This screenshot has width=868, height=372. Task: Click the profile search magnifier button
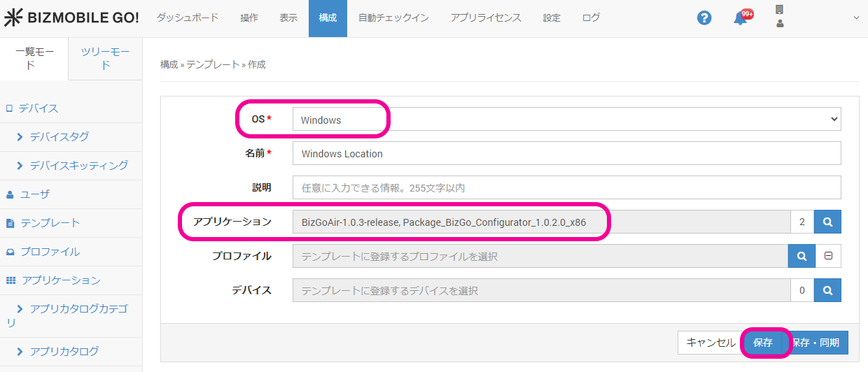(802, 256)
